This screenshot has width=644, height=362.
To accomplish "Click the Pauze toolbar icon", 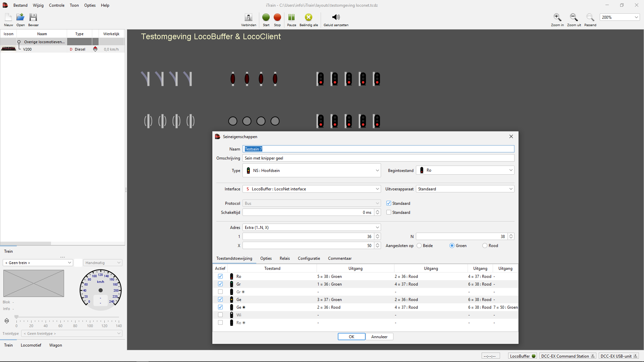I will point(291,17).
